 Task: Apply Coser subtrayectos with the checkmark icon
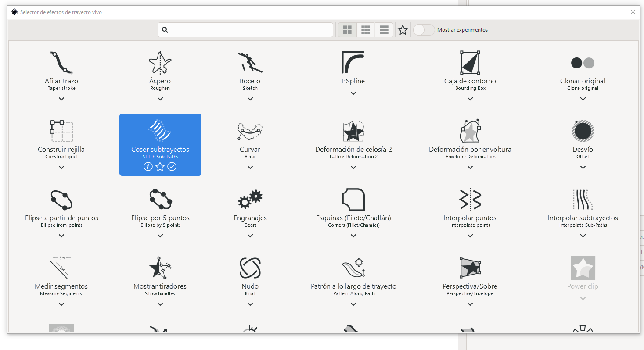point(172,167)
